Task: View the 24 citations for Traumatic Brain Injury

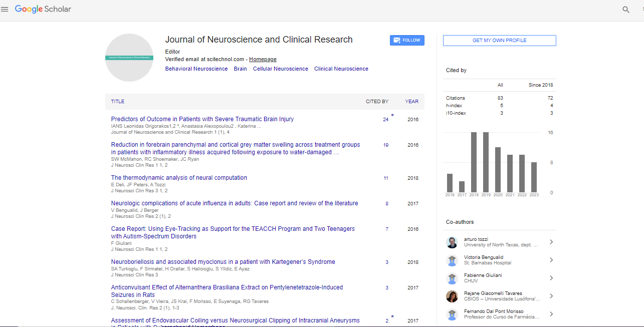Action: 385,120
